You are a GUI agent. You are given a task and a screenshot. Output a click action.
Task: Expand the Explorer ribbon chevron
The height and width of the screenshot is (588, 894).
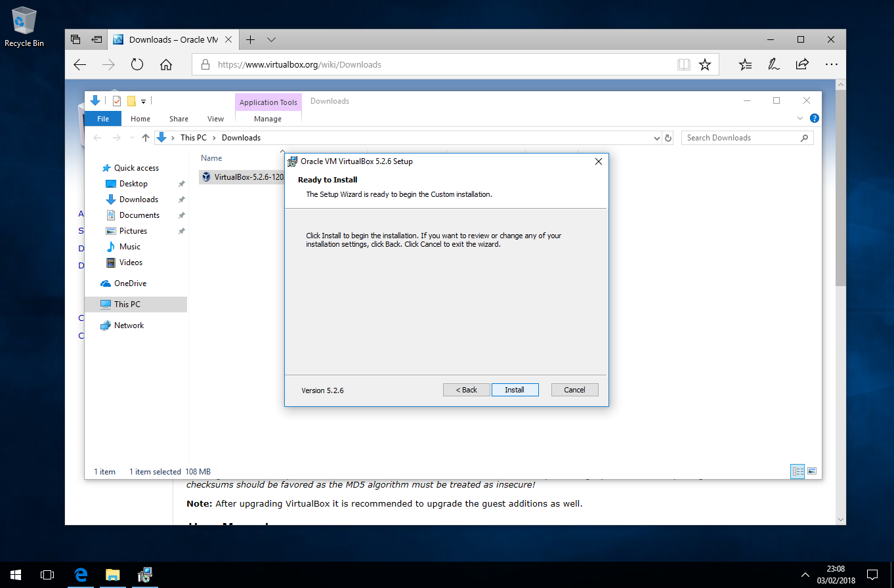800,119
